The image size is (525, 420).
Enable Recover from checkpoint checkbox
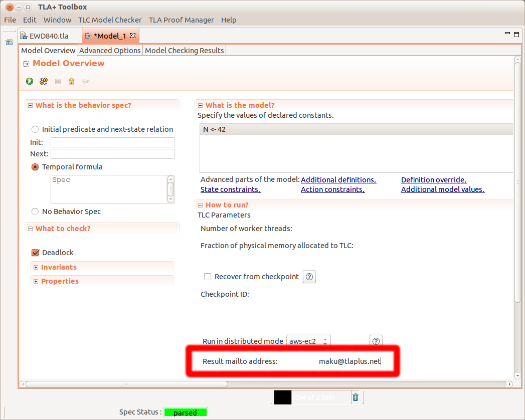point(208,277)
